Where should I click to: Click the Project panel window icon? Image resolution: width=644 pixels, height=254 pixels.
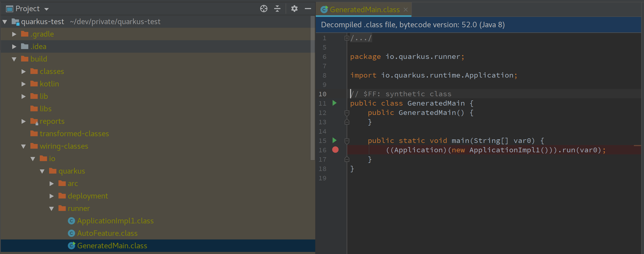click(x=10, y=9)
